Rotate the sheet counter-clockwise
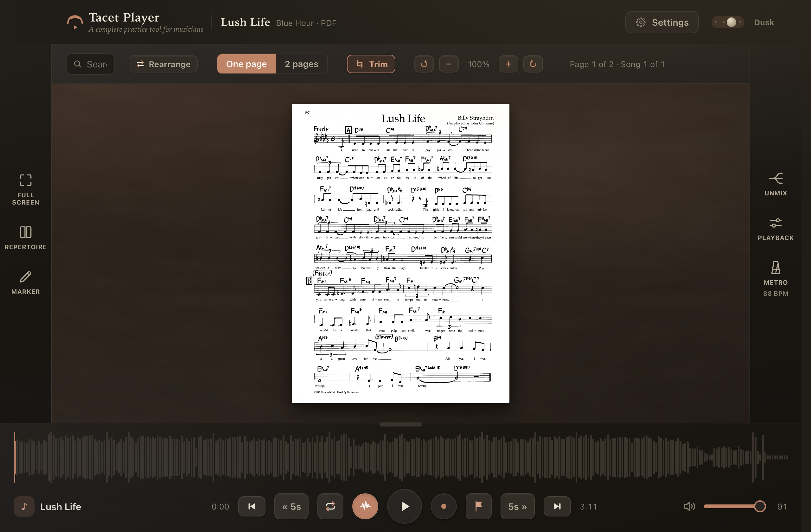This screenshot has height=532, width=811. [x=424, y=64]
